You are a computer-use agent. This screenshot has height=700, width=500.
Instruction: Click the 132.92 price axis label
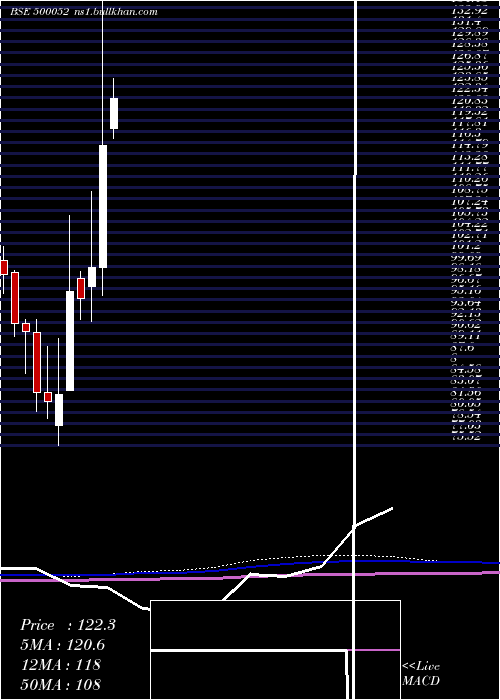point(469,12)
